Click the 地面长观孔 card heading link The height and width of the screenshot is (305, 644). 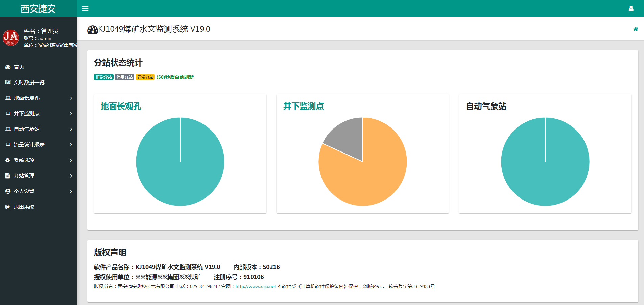point(121,107)
